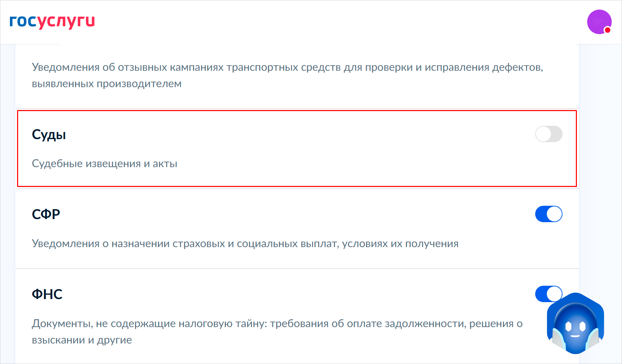This screenshot has width=622, height=364.
Task: Click the red notification dot on avatar
Action: click(607, 30)
